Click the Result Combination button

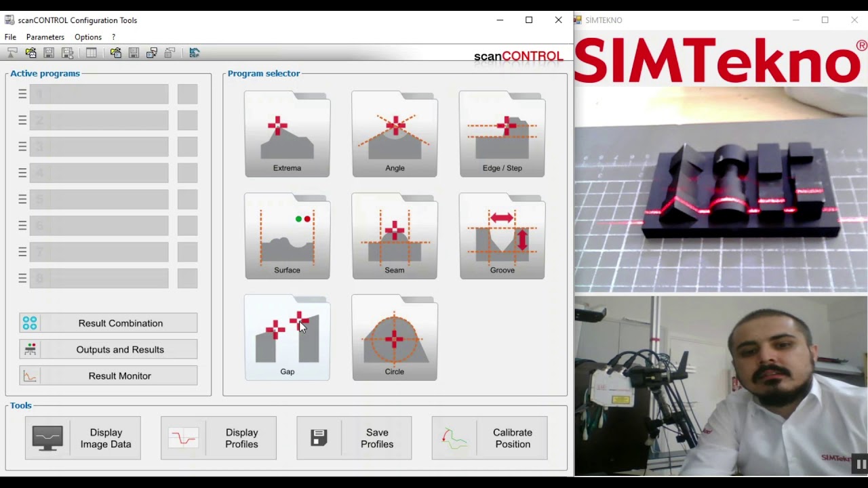(108, 323)
